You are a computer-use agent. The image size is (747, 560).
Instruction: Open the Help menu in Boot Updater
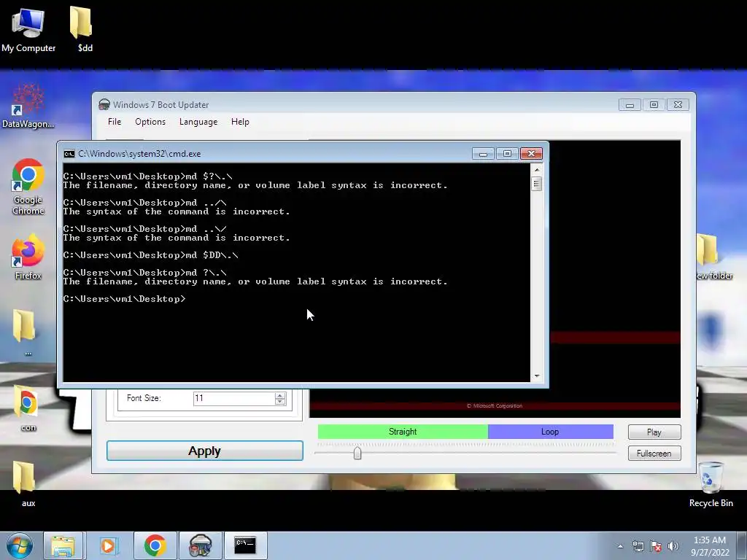[x=240, y=122]
